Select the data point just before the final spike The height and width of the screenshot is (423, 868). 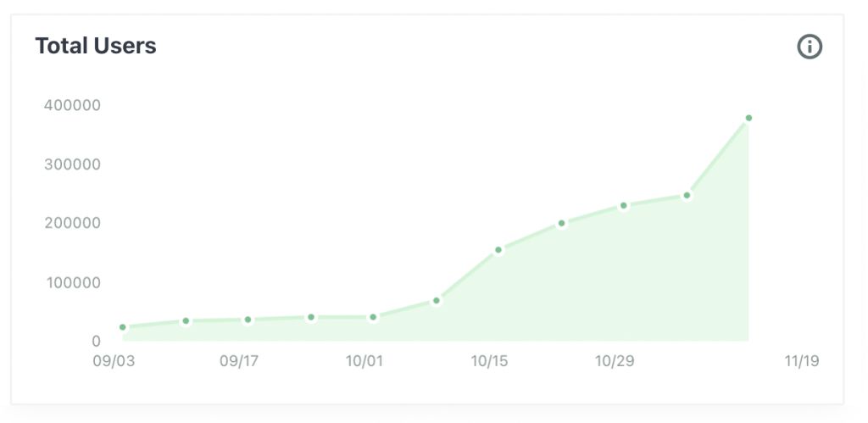tap(687, 196)
